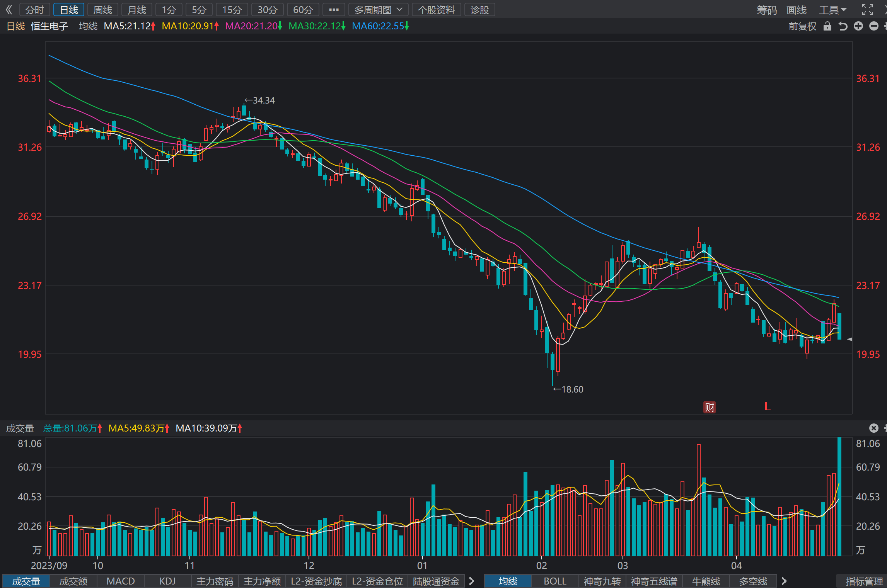
Task: Collapse panel with double left chevron
Action: (x=9, y=10)
